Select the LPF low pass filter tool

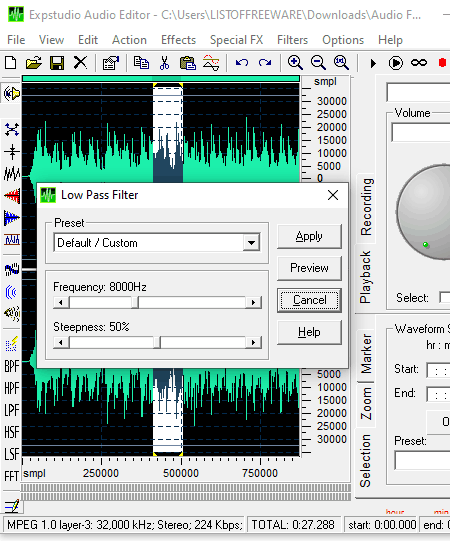tap(11, 411)
